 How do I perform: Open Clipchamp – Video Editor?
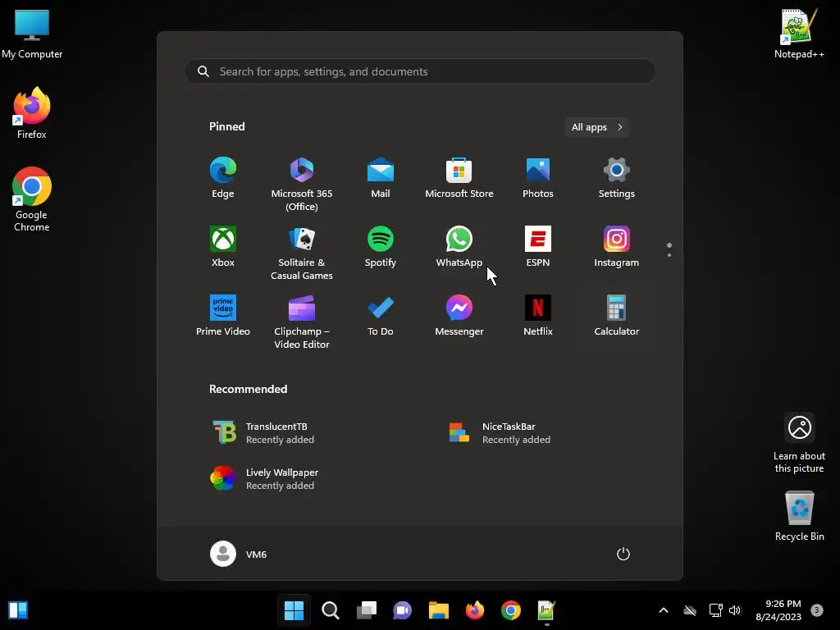[302, 322]
